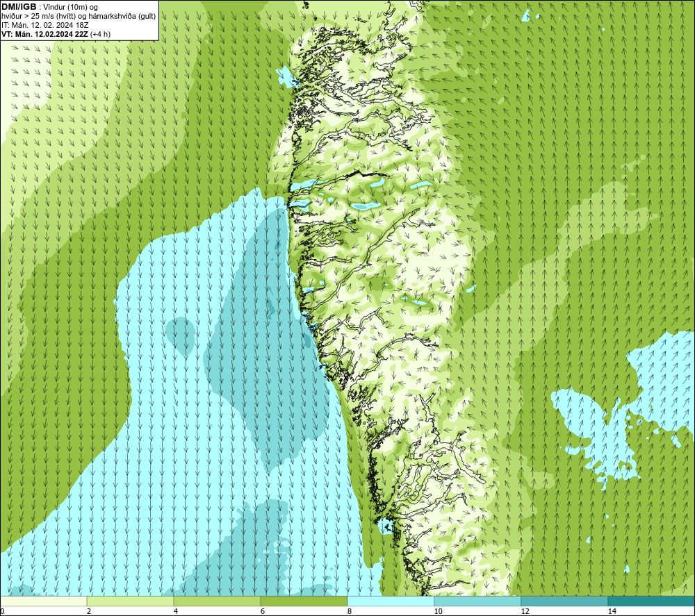Viewport: 695px width, 616px height.
Task: Click the scale label '14'
Action: tap(612, 611)
